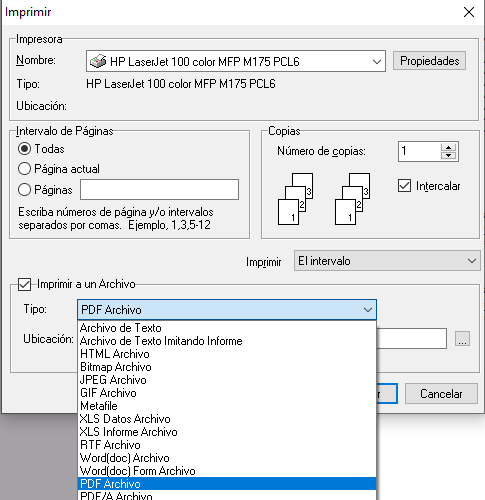Select the Página actual radio option
The height and width of the screenshot is (500, 485).
(24, 169)
